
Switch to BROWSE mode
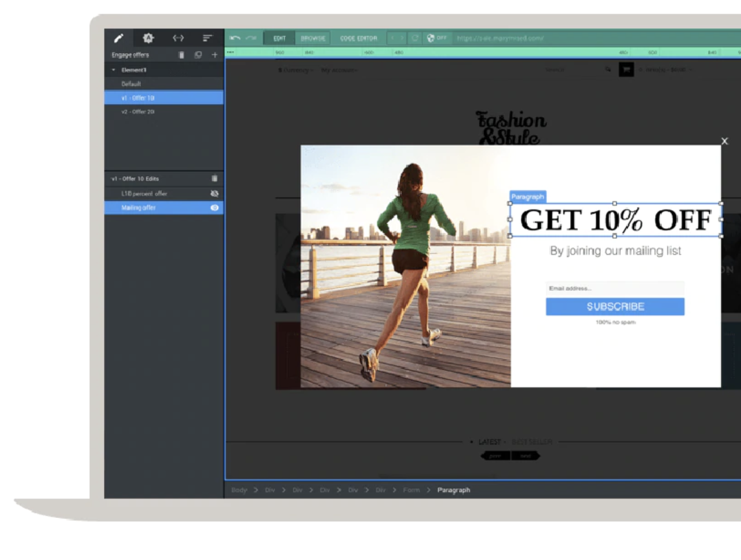tap(313, 38)
